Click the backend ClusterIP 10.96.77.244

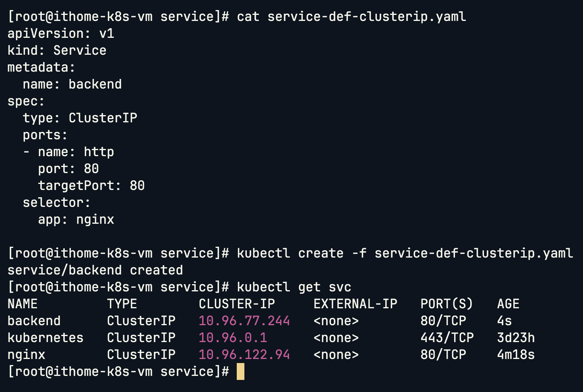[244, 321]
